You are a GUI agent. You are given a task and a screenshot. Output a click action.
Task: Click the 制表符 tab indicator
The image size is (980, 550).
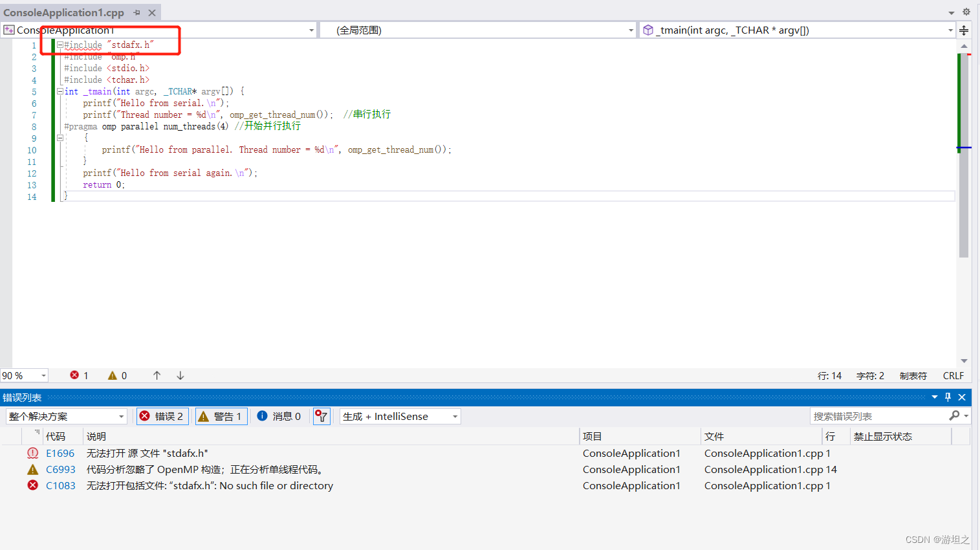point(913,376)
